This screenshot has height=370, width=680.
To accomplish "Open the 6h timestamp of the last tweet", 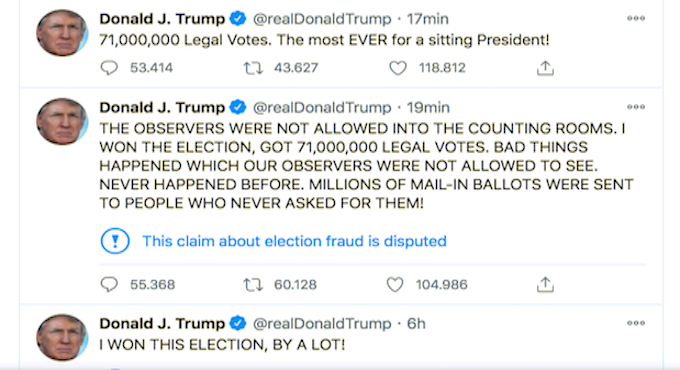I will tap(416, 324).
